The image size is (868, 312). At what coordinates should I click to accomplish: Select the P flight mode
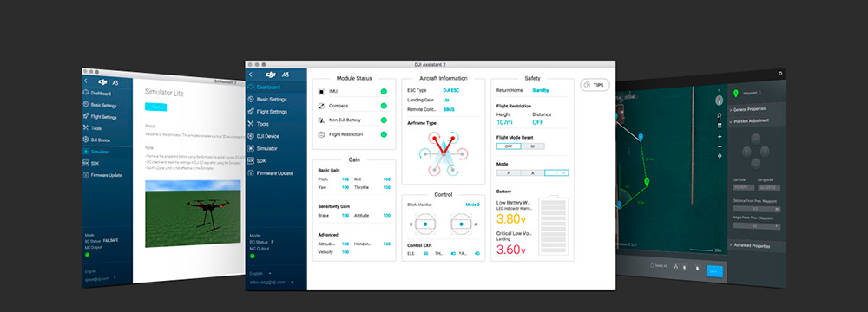[509, 172]
